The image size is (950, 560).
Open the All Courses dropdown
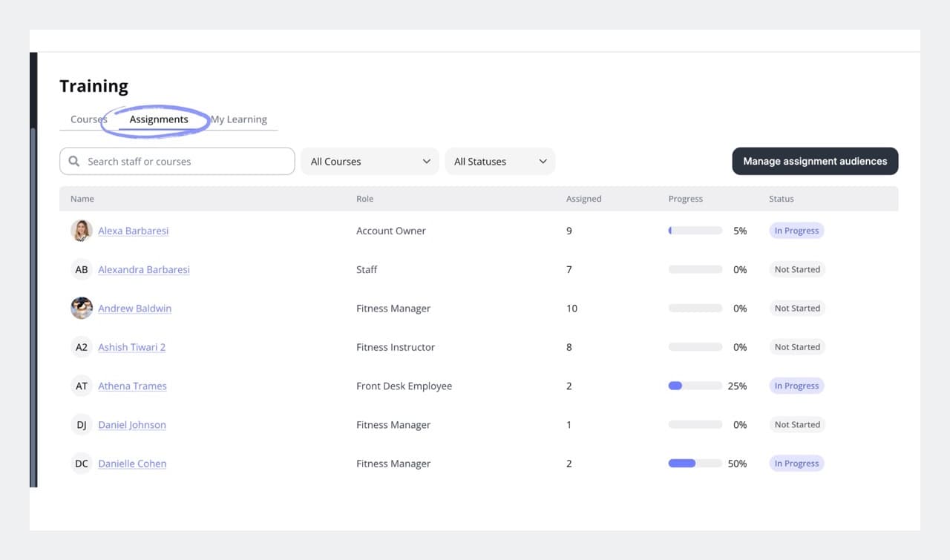click(x=370, y=161)
